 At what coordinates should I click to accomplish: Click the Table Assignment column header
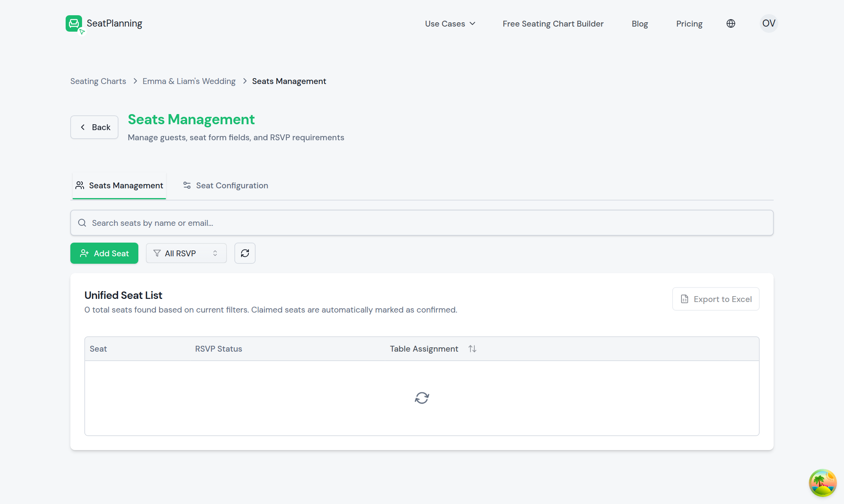click(x=424, y=349)
